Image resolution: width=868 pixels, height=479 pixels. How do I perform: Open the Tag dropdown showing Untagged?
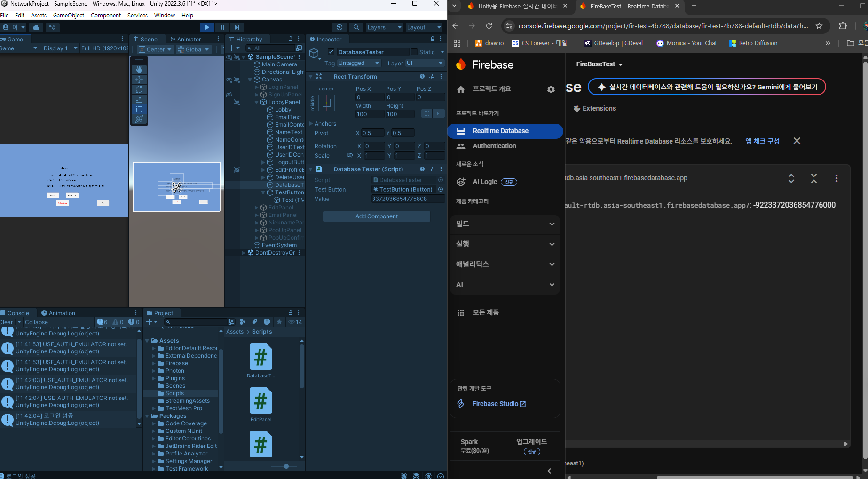pos(359,63)
